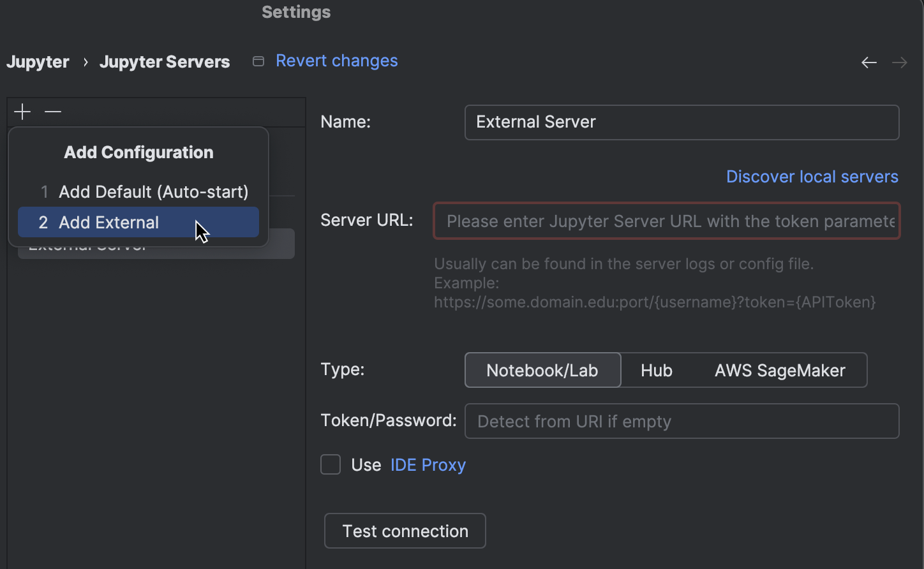The image size is (924, 569).
Task: Open IDE Proxy settings
Action: 428,464
